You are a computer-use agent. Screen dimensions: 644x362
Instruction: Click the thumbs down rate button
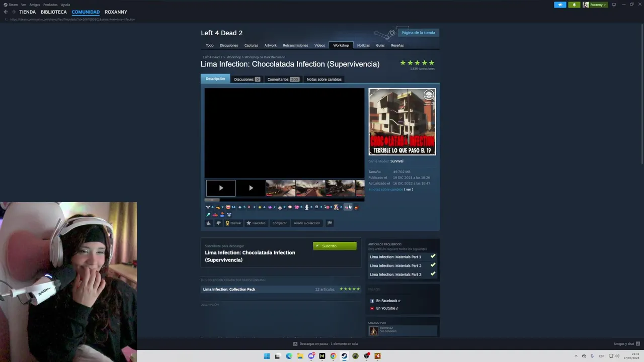(218, 223)
